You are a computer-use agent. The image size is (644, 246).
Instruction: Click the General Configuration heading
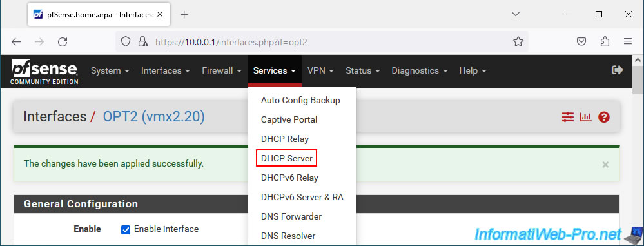(x=81, y=204)
